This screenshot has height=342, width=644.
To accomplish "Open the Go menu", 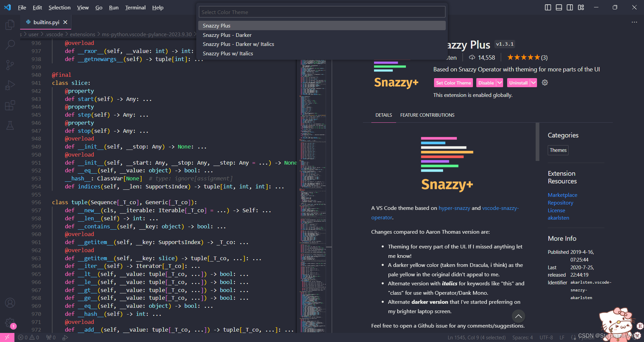I will coord(99,7).
